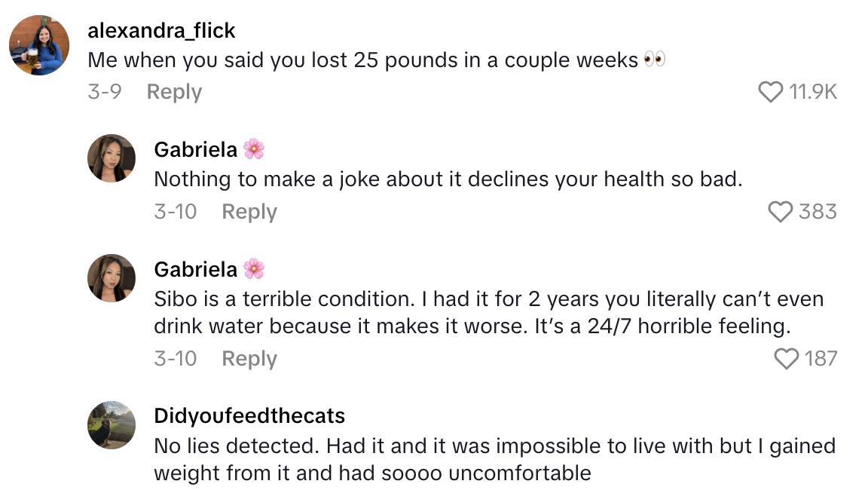Open the Didyoufeedthecats username link
This screenshot has width=868, height=490.
pyautogui.click(x=249, y=416)
